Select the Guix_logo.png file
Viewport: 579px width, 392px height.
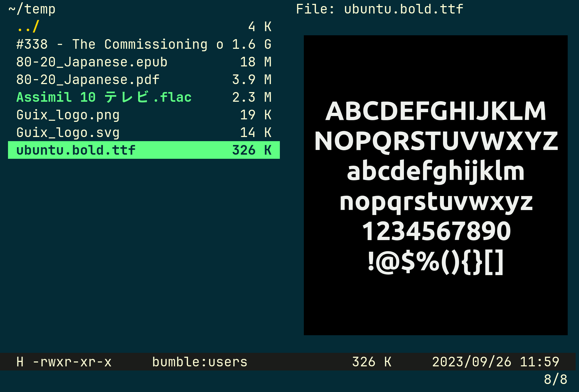68,115
